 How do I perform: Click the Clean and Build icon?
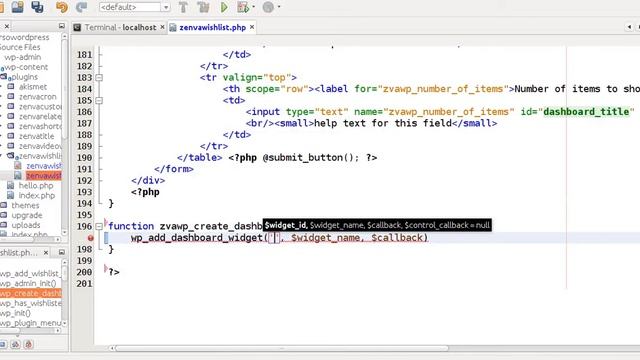pos(203,7)
